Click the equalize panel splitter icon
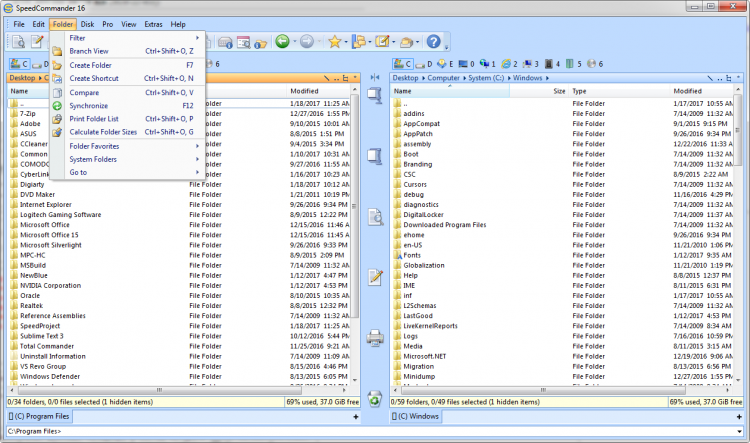This screenshot has height=443, width=750. pyautogui.click(x=375, y=78)
